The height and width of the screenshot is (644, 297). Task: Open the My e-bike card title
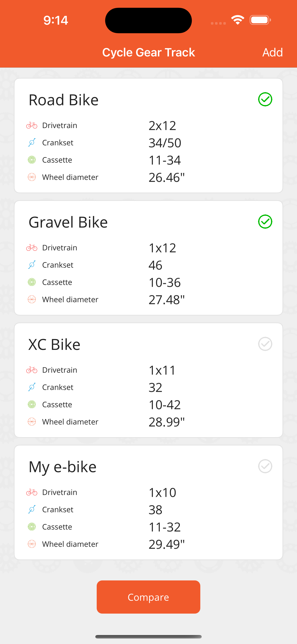pyautogui.click(x=62, y=467)
